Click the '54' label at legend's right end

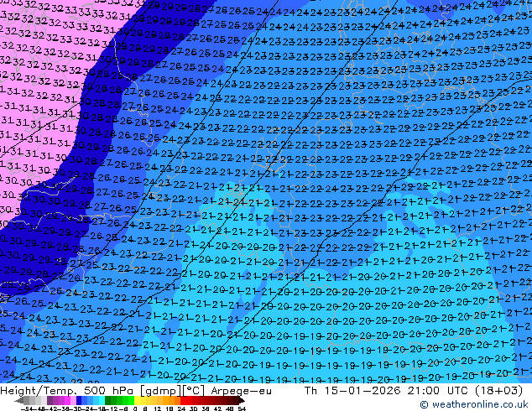coord(241,409)
